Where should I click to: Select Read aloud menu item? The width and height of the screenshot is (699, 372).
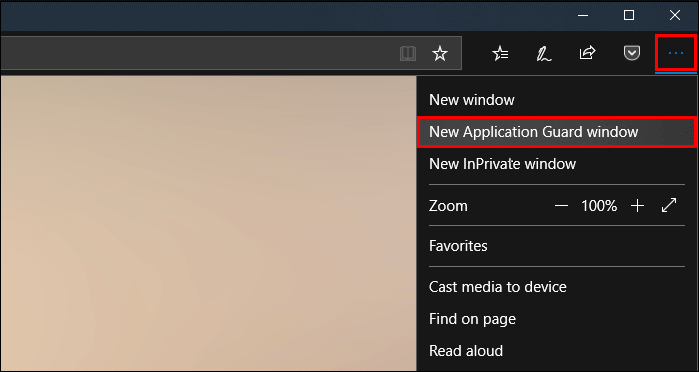click(x=557, y=351)
